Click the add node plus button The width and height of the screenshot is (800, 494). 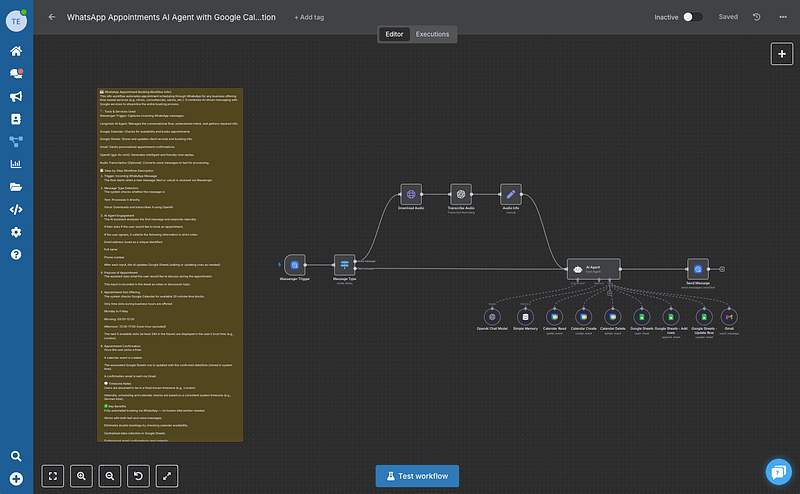click(x=781, y=54)
